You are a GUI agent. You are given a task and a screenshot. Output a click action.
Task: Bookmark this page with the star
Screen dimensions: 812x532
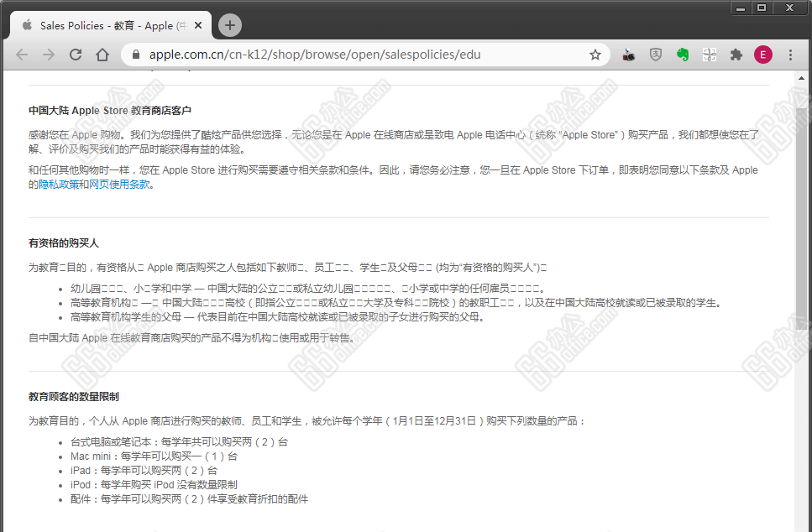[x=595, y=55]
